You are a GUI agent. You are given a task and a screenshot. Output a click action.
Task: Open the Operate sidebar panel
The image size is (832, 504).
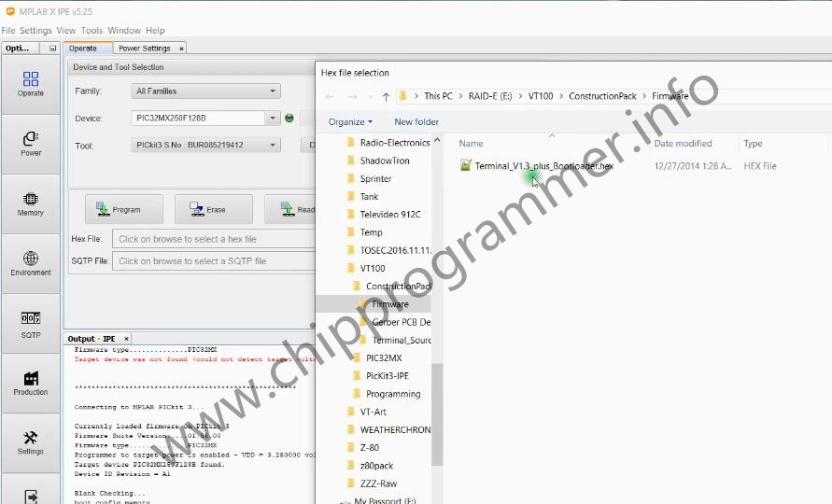(31, 85)
